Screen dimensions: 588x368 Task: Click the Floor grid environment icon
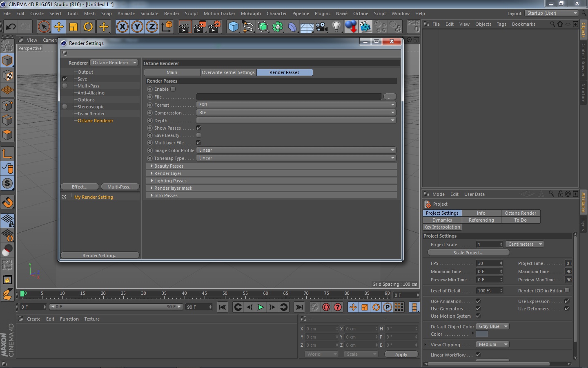click(307, 27)
